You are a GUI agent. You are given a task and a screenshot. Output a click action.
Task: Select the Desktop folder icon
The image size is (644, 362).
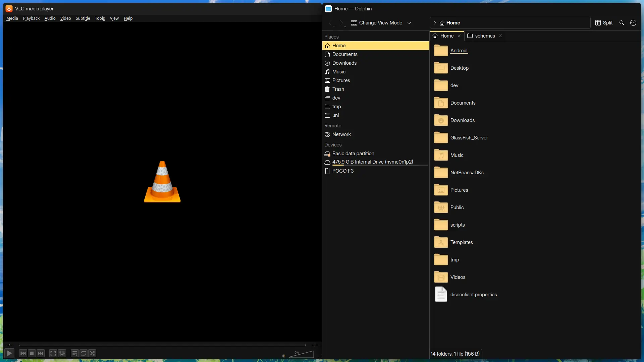click(441, 68)
